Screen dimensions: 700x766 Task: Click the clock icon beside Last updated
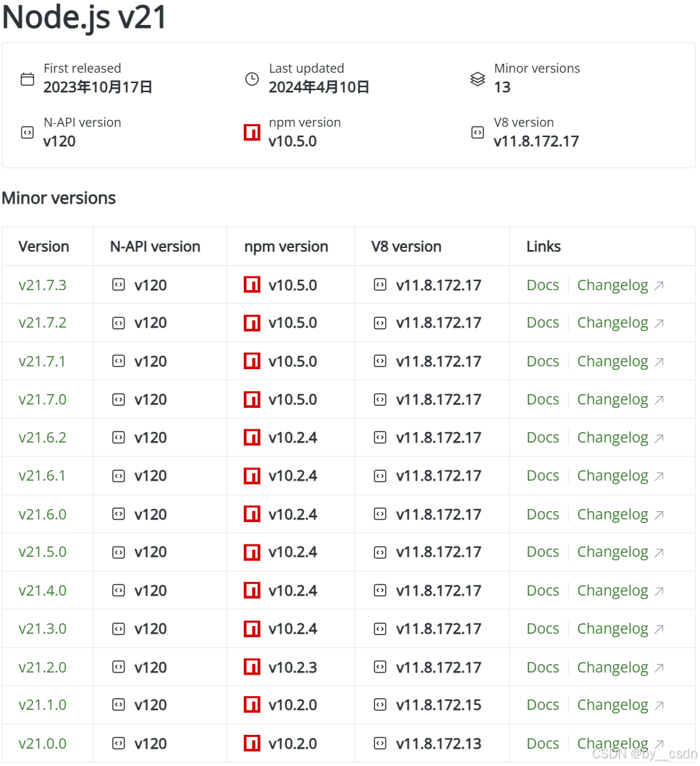[252, 79]
